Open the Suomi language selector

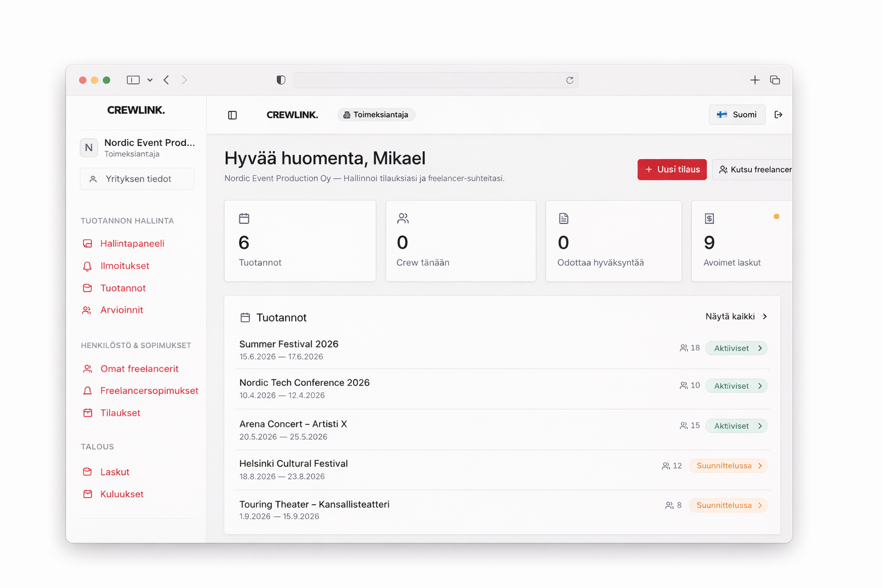point(737,115)
